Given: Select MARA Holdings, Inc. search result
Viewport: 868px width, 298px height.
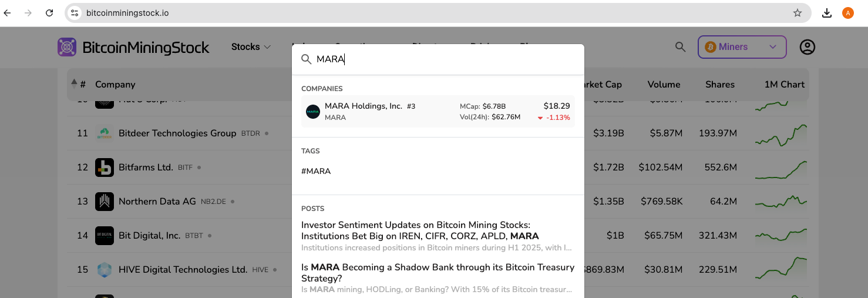Looking at the screenshot, I should click(x=438, y=111).
